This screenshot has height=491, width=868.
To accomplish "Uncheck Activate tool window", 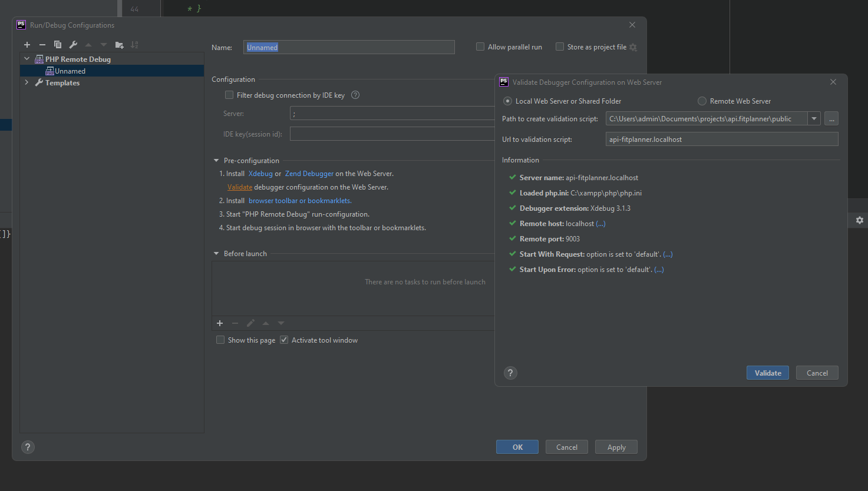I will coord(284,340).
